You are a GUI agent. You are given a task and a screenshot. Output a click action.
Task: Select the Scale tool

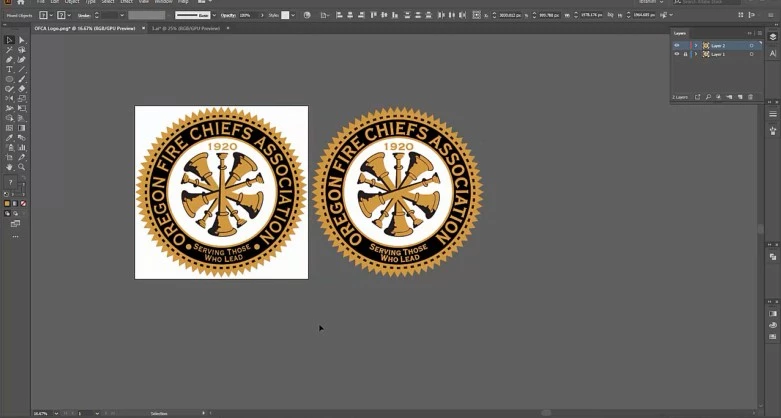(21, 99)
